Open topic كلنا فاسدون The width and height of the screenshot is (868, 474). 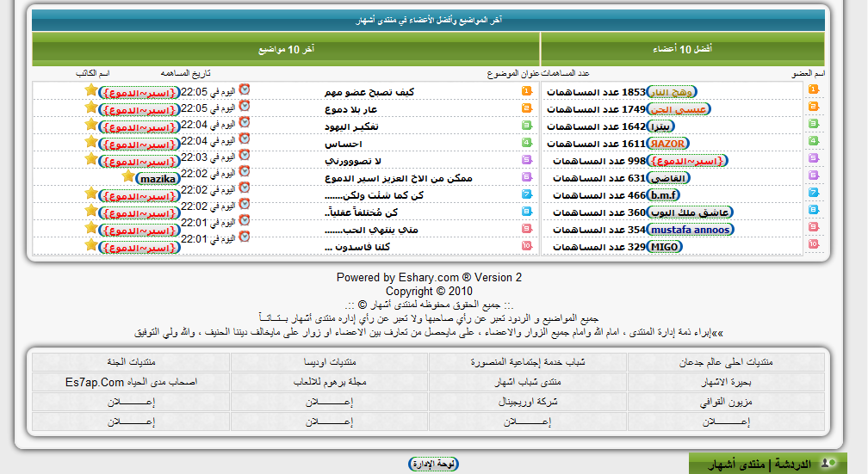pos(357,247)
